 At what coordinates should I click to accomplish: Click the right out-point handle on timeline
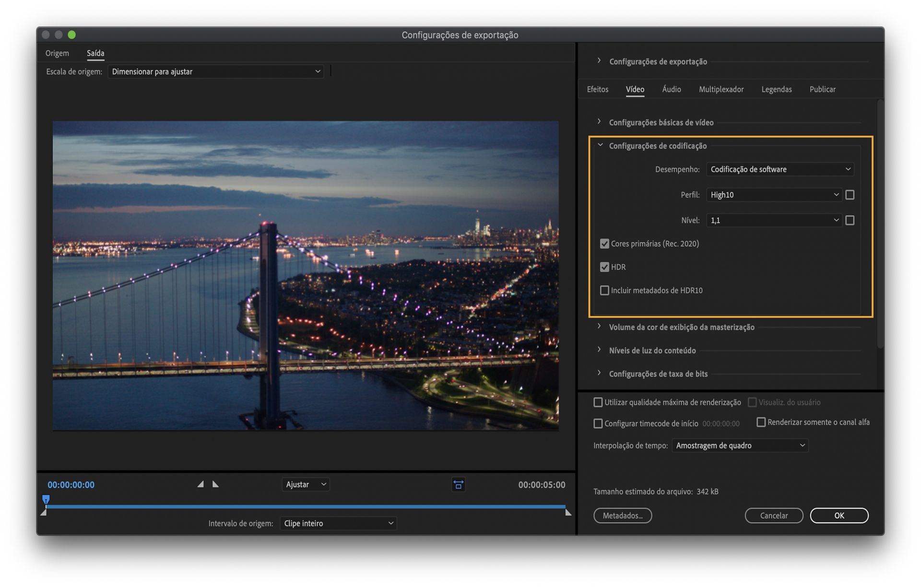click(x=568, y=513)
